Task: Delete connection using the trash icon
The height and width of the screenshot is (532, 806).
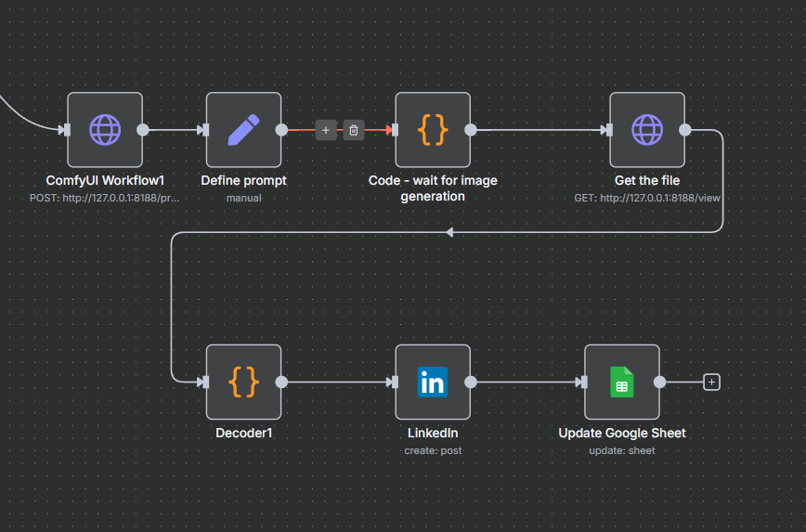Action: (x=353, y=130)
